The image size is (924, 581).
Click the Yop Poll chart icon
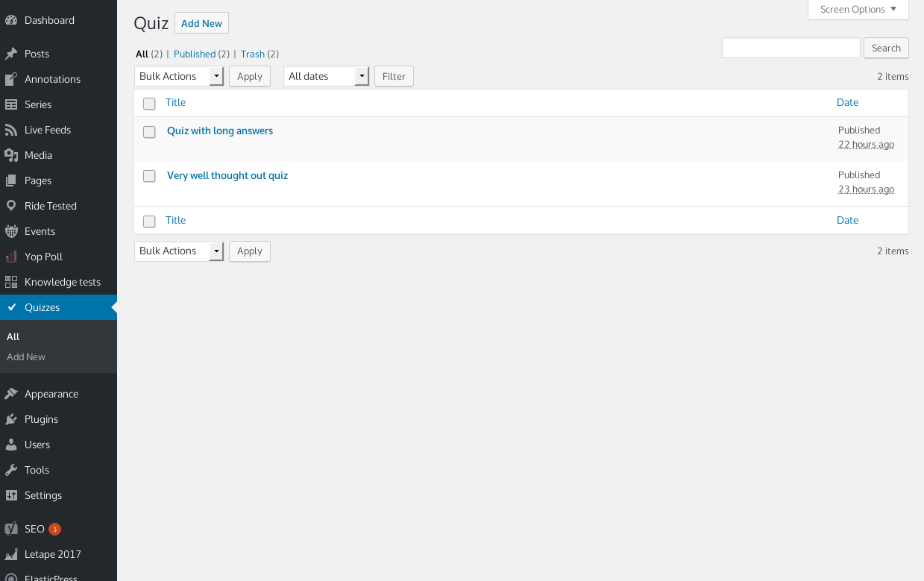point(11,257)
